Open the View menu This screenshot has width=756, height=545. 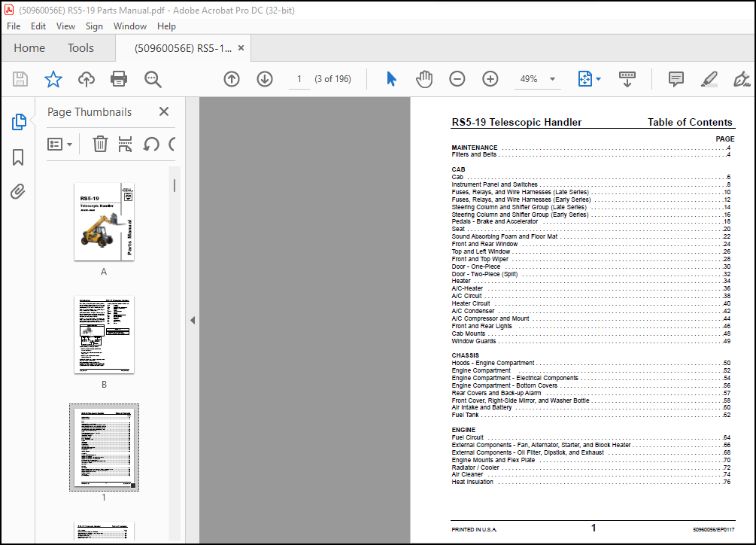[65, 26]
